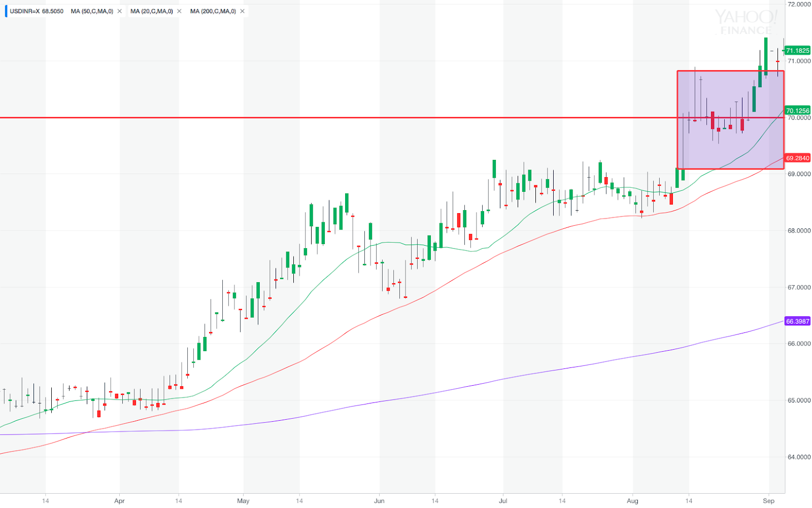The height and width of the screenshot is (508, 812).
Task: Click the green 70.1256 moving average tag
Action: click(798, 111)
